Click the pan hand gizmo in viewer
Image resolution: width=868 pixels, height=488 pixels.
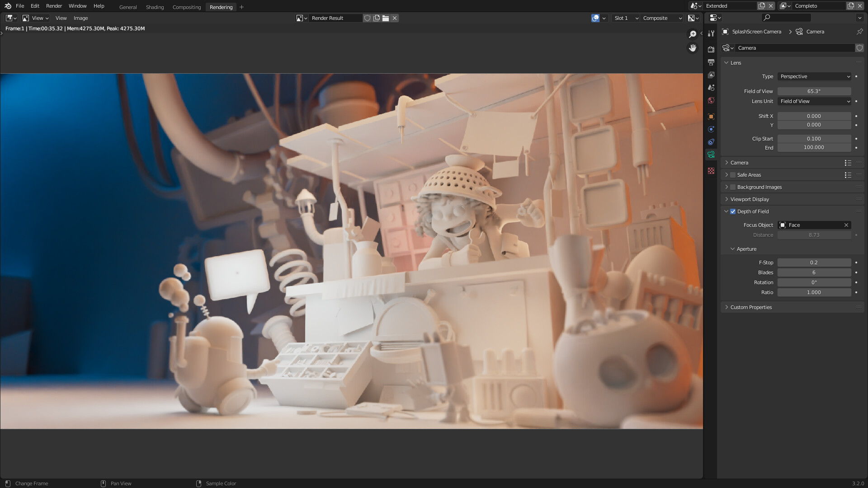click(693, 48)
